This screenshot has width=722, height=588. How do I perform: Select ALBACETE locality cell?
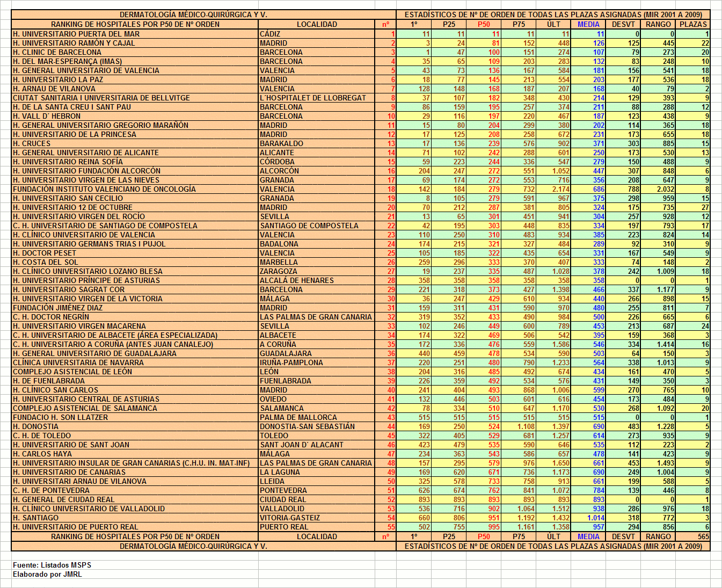point(317,335)
